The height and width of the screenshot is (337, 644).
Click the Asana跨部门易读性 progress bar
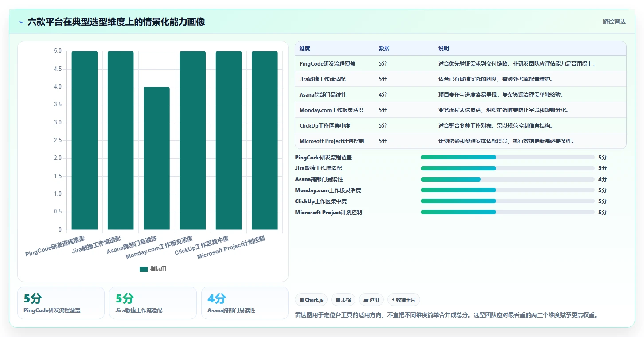click(507, 179)
